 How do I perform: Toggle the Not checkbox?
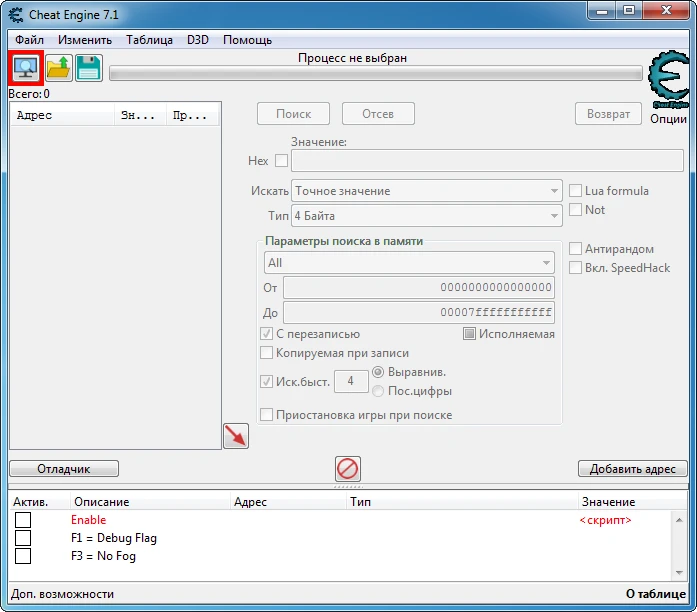(x=575, y=209)
